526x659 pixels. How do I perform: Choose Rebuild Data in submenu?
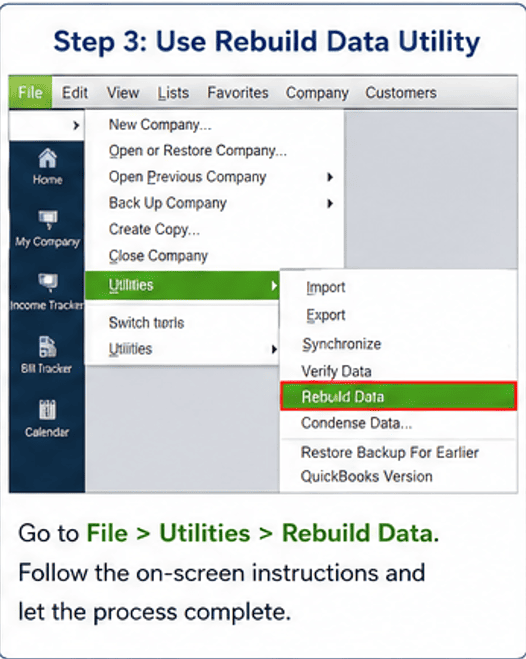(x=398, y=396)
